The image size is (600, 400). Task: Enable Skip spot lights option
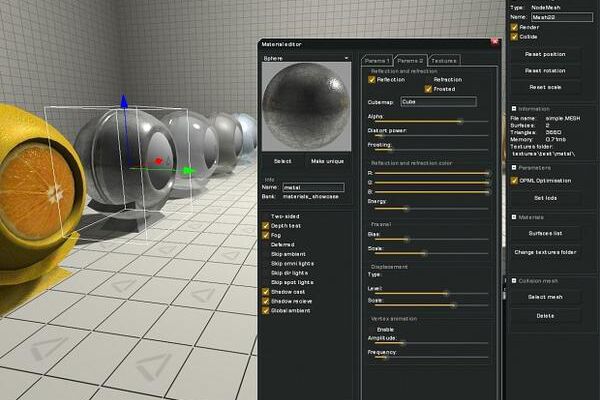click(266, 282)
